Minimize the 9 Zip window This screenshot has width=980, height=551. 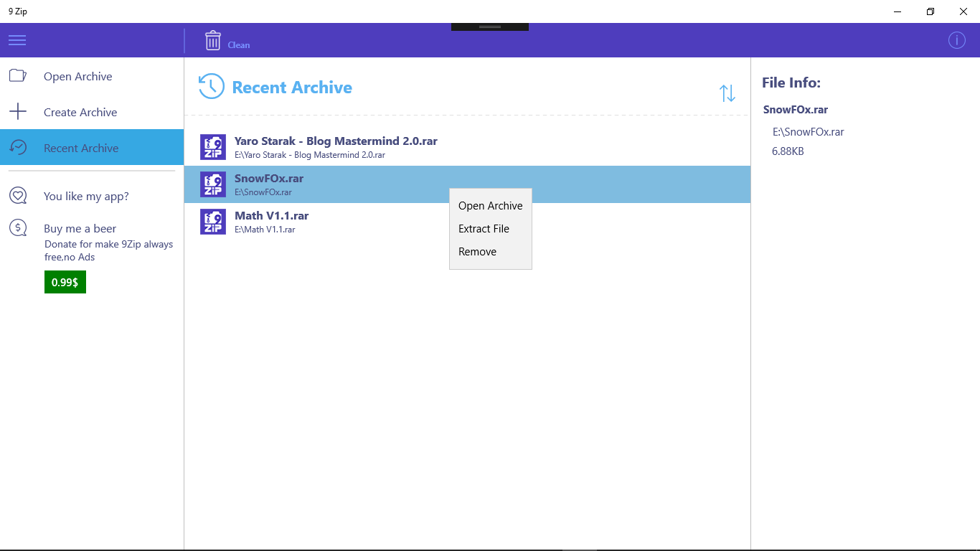897,11
